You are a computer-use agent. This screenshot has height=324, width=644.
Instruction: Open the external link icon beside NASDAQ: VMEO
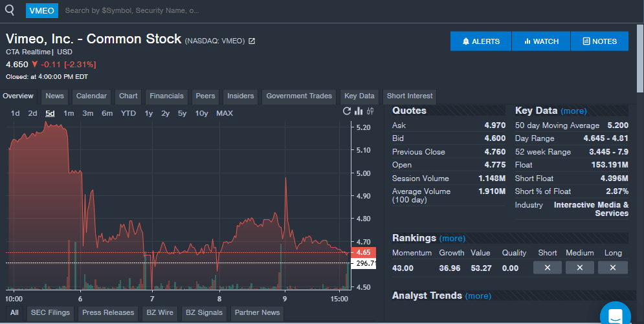[252, 41]
